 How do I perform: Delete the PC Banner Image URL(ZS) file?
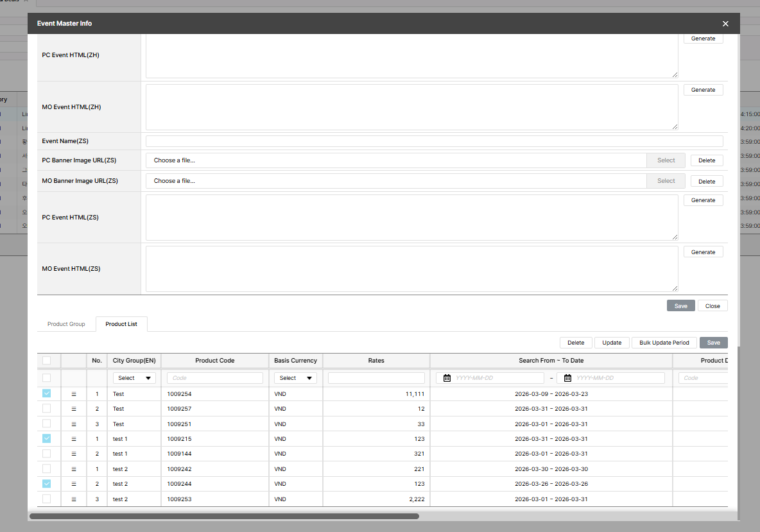tap(706, 160)
